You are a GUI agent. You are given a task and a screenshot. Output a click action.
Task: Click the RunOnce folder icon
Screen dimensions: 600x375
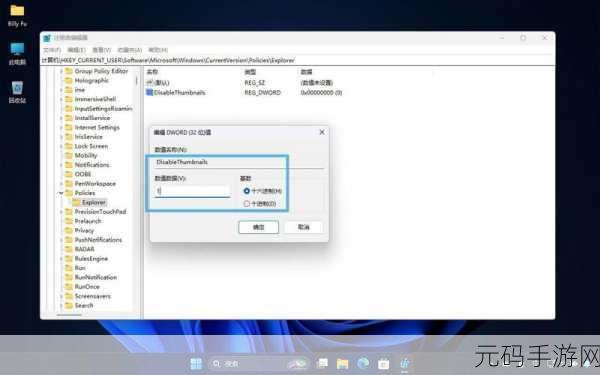click(69, 287)
